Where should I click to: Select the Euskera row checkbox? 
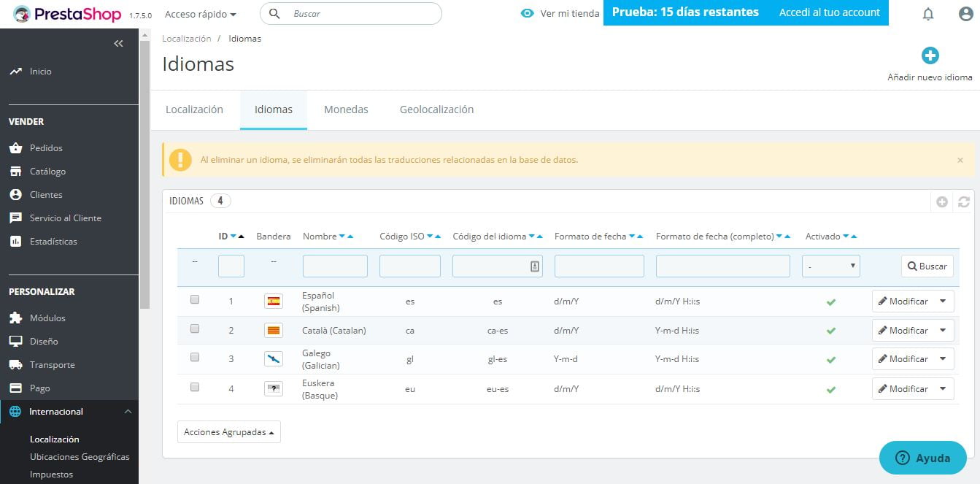194,387
